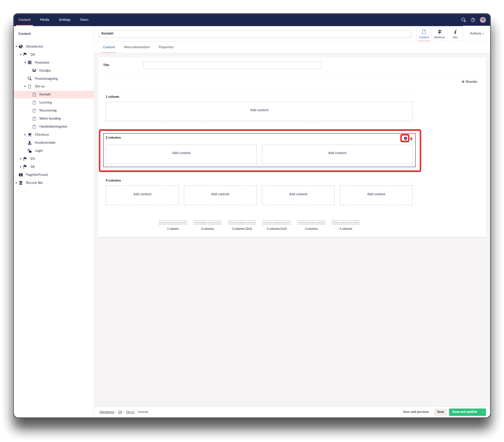Collapse the Om os tree node
The width and height of the screenshot is (504, 442).
[25, 86]
